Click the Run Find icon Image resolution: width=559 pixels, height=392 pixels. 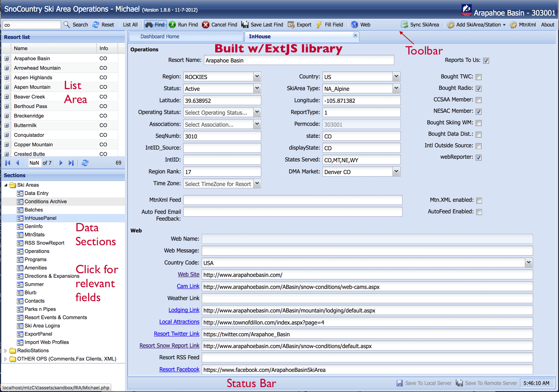[x=172, y=24]
